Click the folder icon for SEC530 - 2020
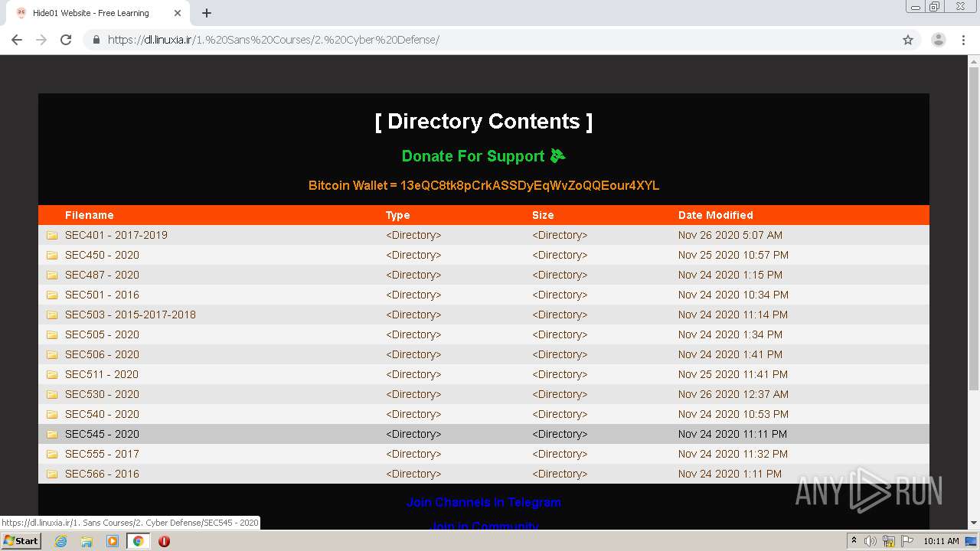 coord(52,395)
